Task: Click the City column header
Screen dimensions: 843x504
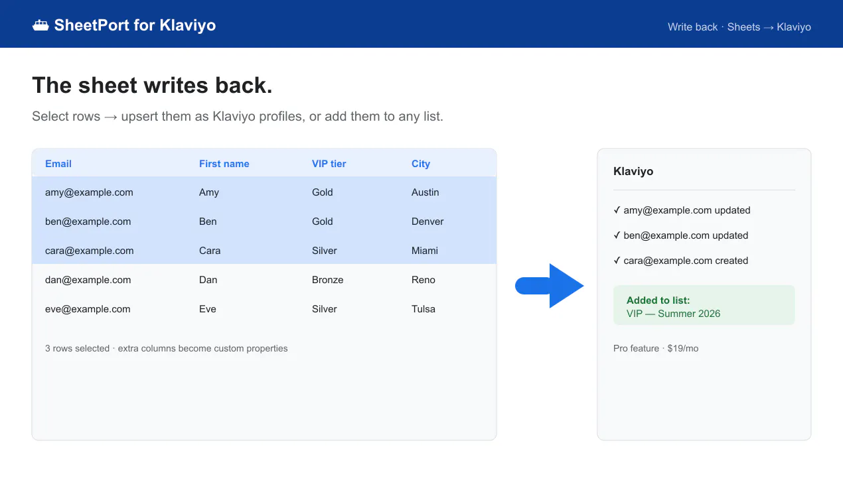Action: 421,164
